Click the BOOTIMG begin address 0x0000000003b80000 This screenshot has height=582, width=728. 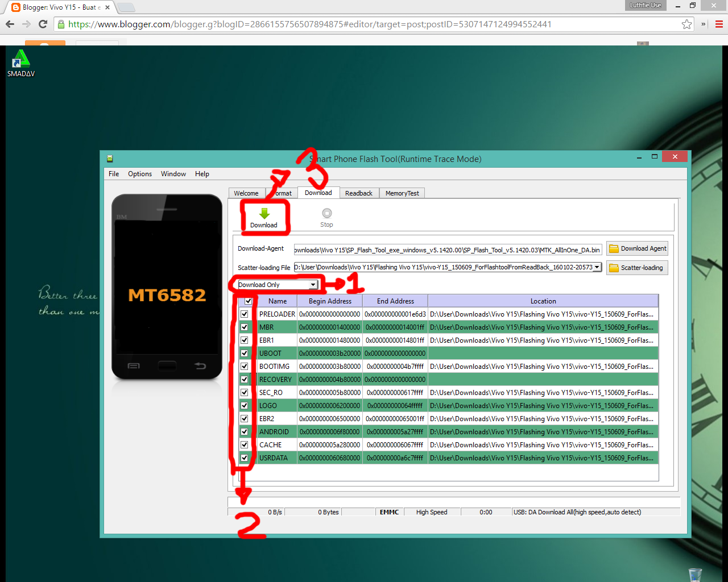(x=330, y=367)
